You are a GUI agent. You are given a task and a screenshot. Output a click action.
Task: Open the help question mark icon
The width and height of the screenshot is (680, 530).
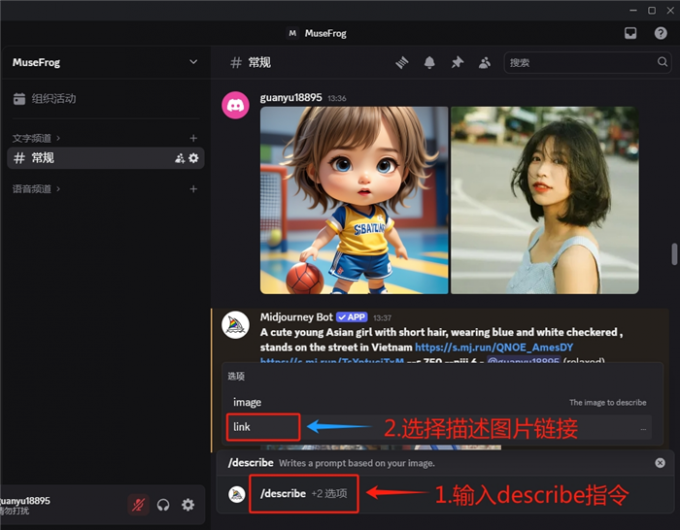tap(660, 33)
